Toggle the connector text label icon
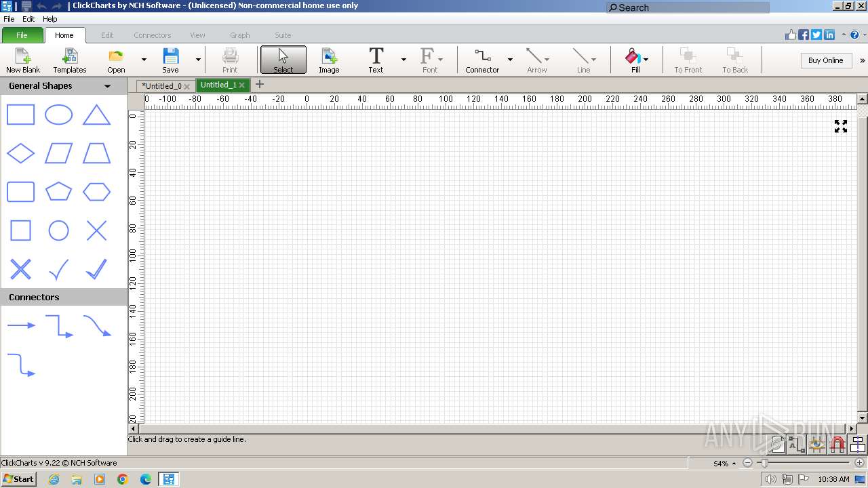Image resolution: width=868 pixels, height=488 pixels. pyautogui.click(x=797, y=445)
